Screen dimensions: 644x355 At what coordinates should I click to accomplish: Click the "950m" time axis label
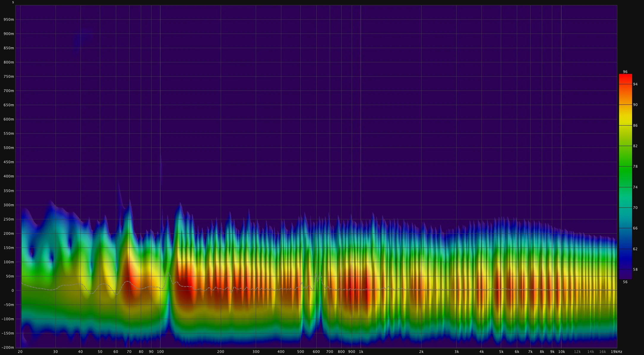coord(9,20)
